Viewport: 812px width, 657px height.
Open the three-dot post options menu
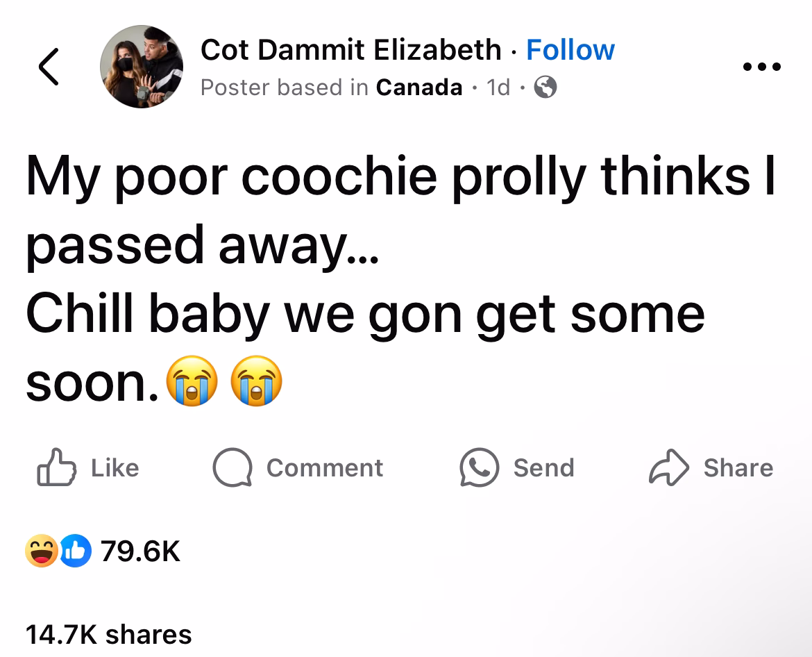(x=761, y=67)
